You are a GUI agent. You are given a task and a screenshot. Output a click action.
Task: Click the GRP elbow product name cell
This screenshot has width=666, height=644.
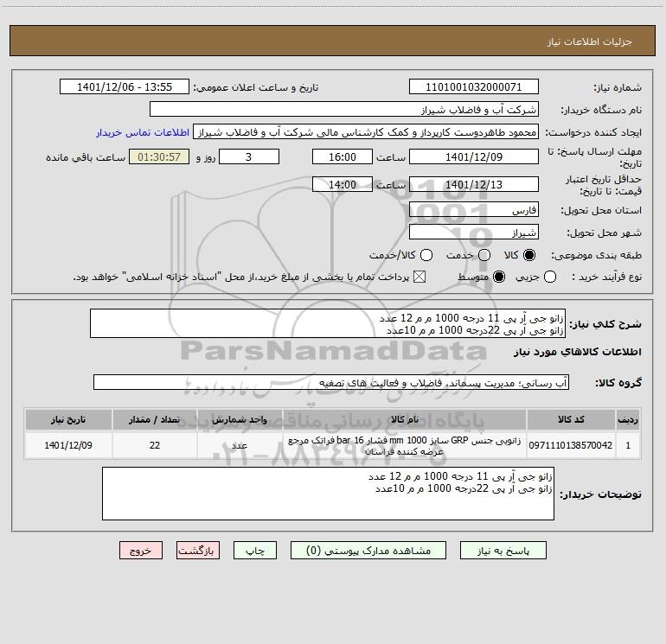405,445
